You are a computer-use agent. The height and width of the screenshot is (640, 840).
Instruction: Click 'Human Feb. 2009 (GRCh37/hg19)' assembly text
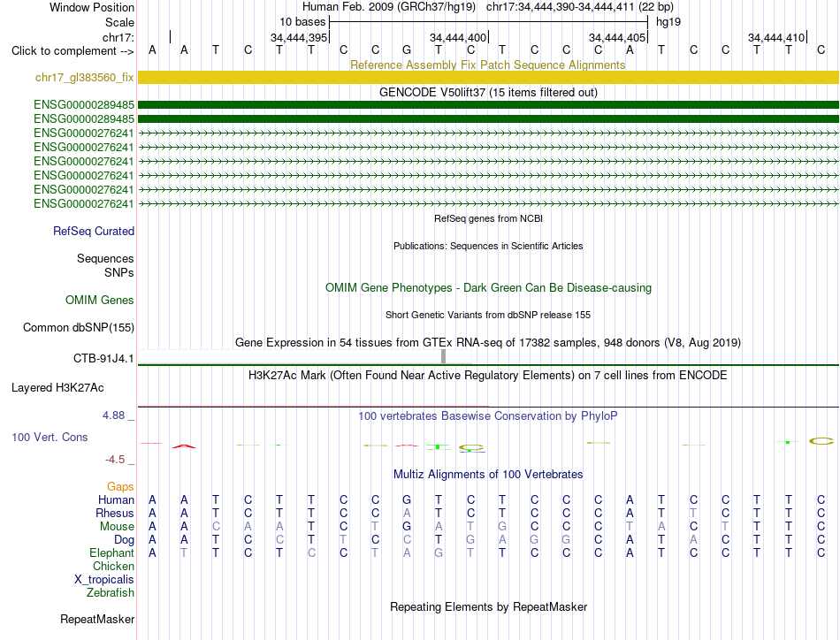pos(389,7)
